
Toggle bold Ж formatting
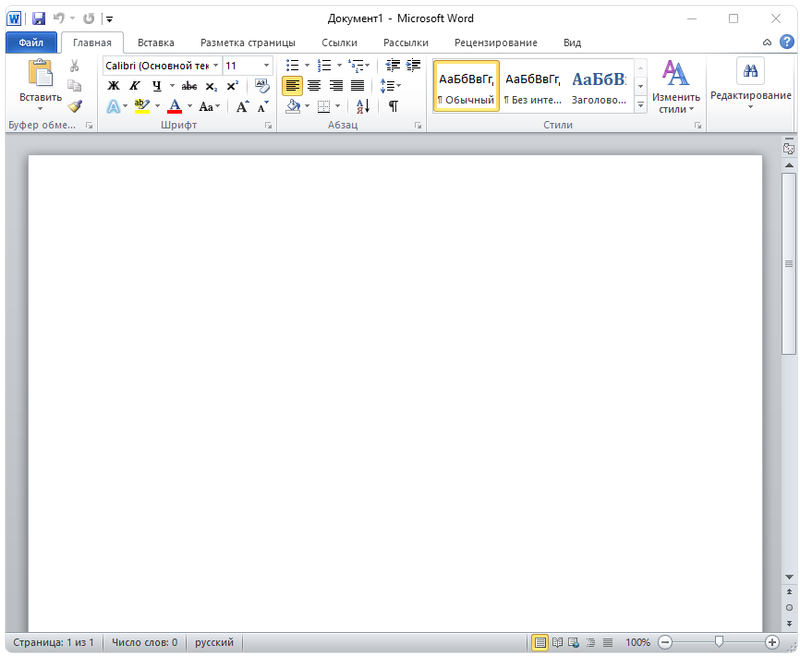point(113,86)
